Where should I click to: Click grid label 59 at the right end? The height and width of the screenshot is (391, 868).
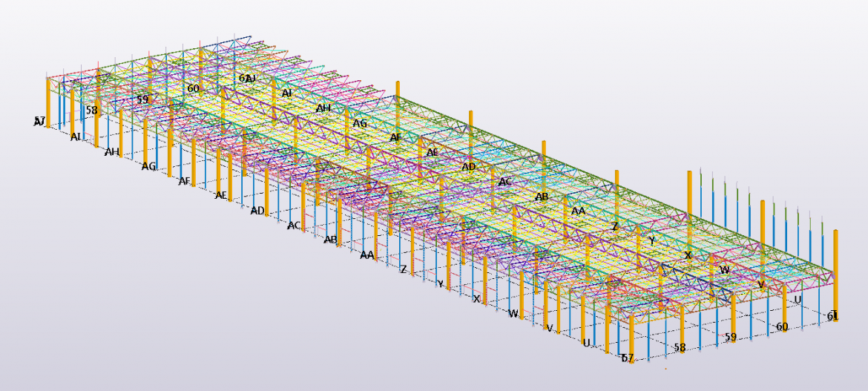(731, 337)
